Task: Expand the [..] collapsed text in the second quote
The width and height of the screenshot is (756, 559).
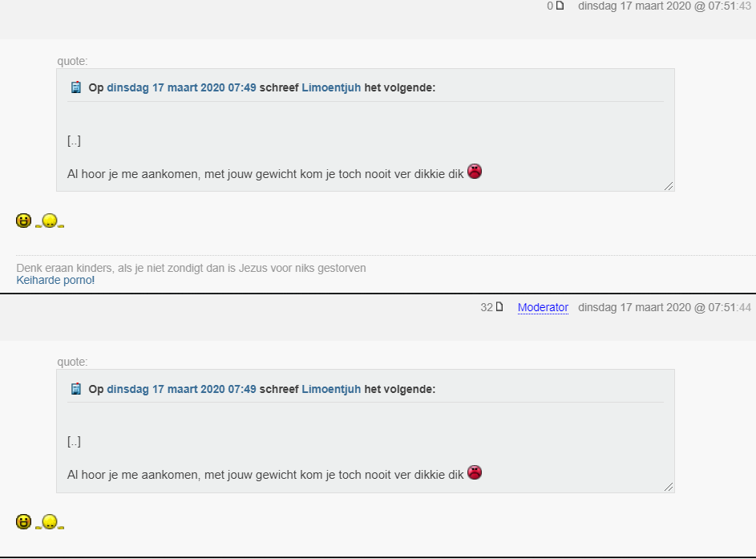Action: pyautogui.click(x=74, y=442)
